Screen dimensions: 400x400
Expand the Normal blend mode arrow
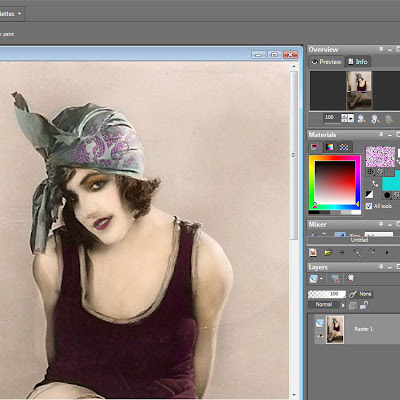343,305
